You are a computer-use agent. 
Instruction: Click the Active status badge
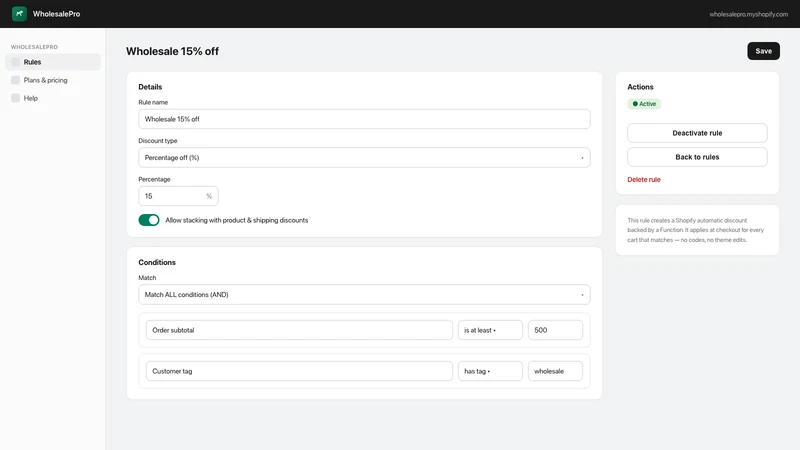(644, 104)
